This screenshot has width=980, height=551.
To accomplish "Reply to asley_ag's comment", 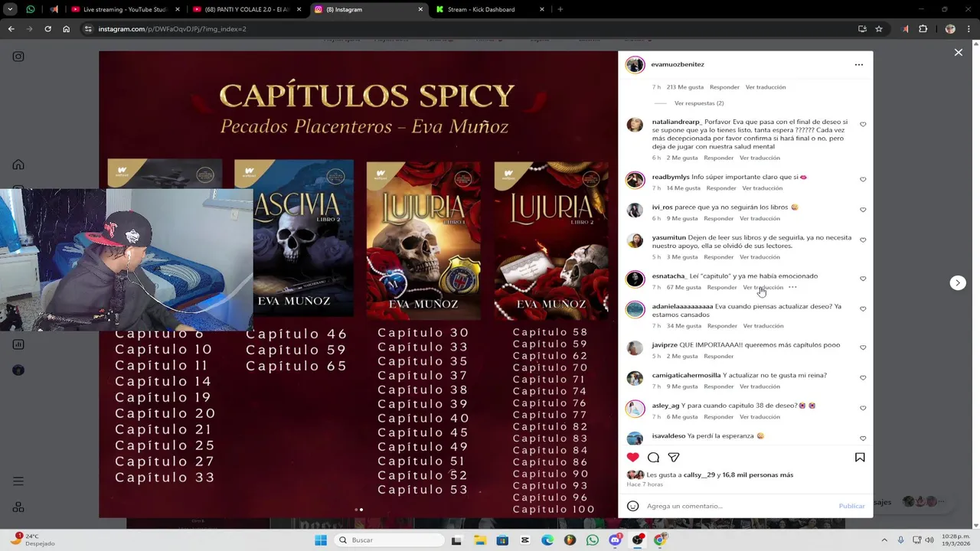I will pos(718,417).
